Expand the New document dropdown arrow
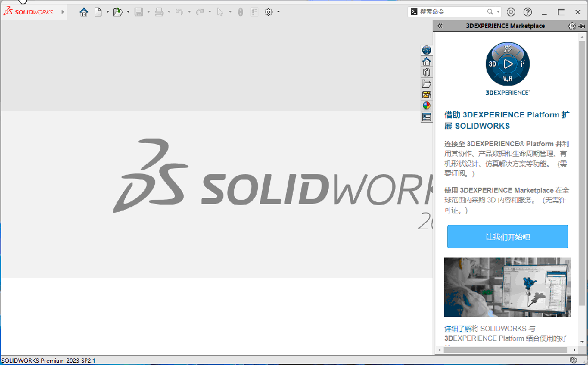 click(x=107, y=12)
